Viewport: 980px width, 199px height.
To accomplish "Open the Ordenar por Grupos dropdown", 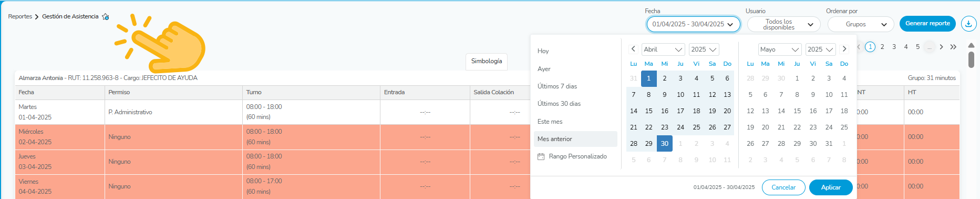I will 861,24.
